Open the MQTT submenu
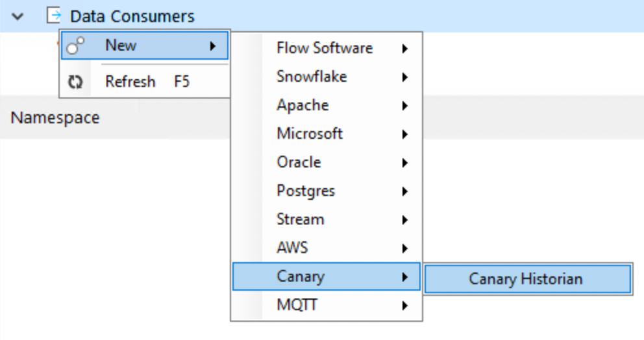644x340 pixels. click(x=327, y=305)
